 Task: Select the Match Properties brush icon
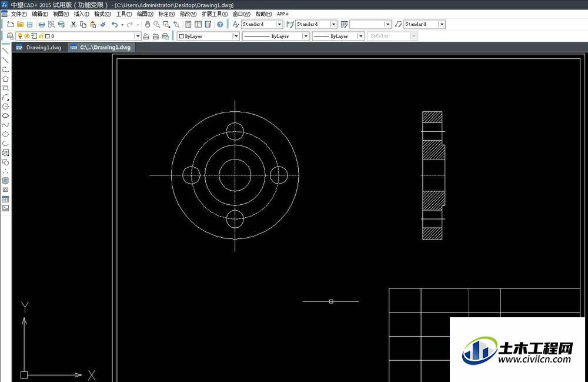tap(102, 24)
